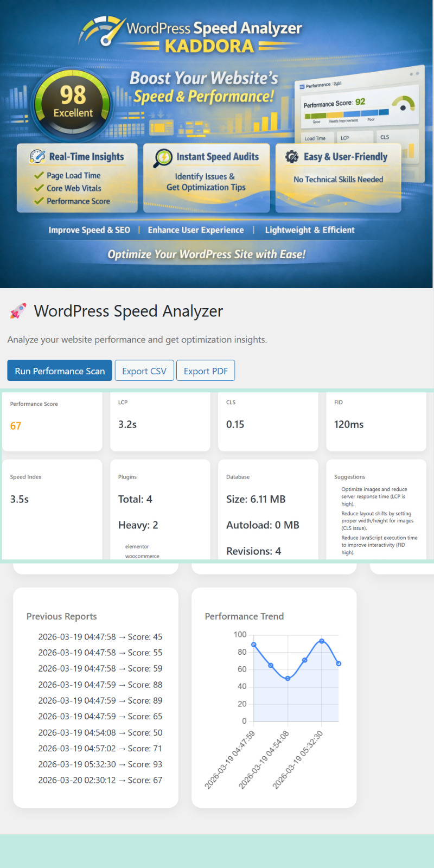The image size is (434, 868).
Task: Select the report with Score: 45
Action: [x=100, y=637]
